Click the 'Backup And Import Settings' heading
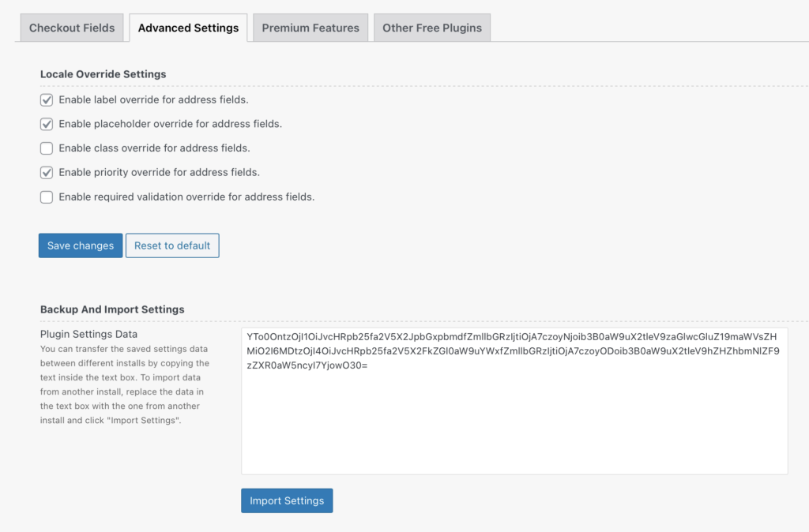This screenshot has width=809, height=532. 112,309
